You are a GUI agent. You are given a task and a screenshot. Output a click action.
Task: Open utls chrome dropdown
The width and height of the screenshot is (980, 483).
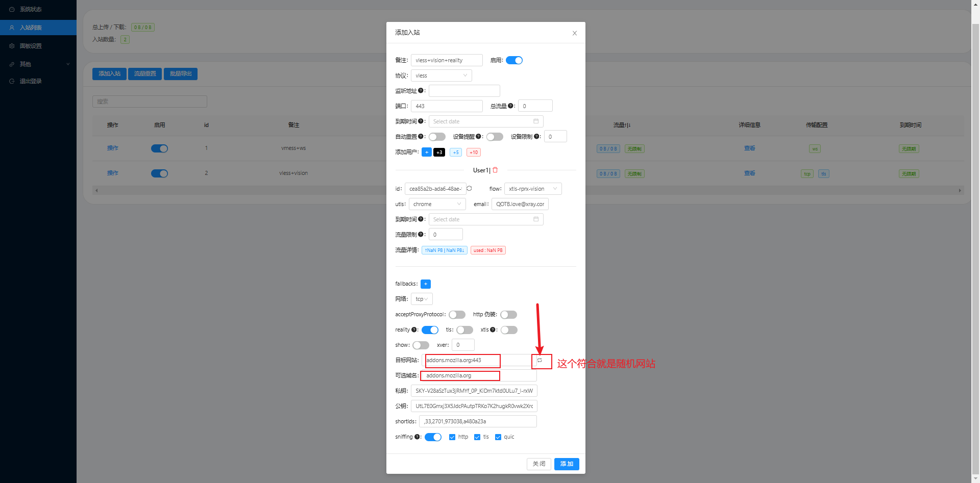pyautogui.click(x=437, y=204)
